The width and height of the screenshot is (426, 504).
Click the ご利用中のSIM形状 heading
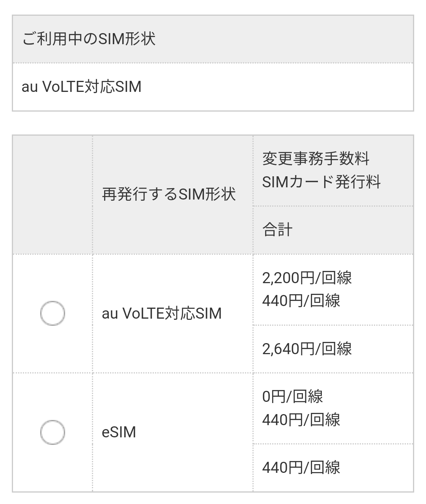point(89,39)
